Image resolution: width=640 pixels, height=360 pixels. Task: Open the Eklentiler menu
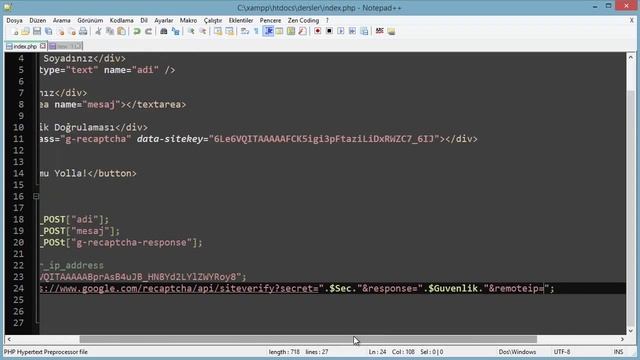click(x=241, y=20)
